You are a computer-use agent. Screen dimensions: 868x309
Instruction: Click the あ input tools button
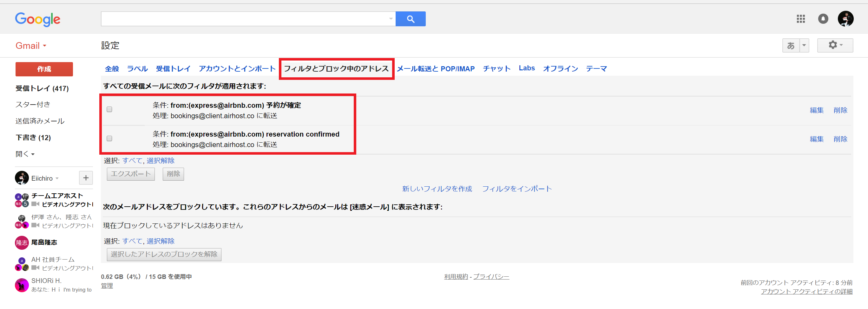791,45
